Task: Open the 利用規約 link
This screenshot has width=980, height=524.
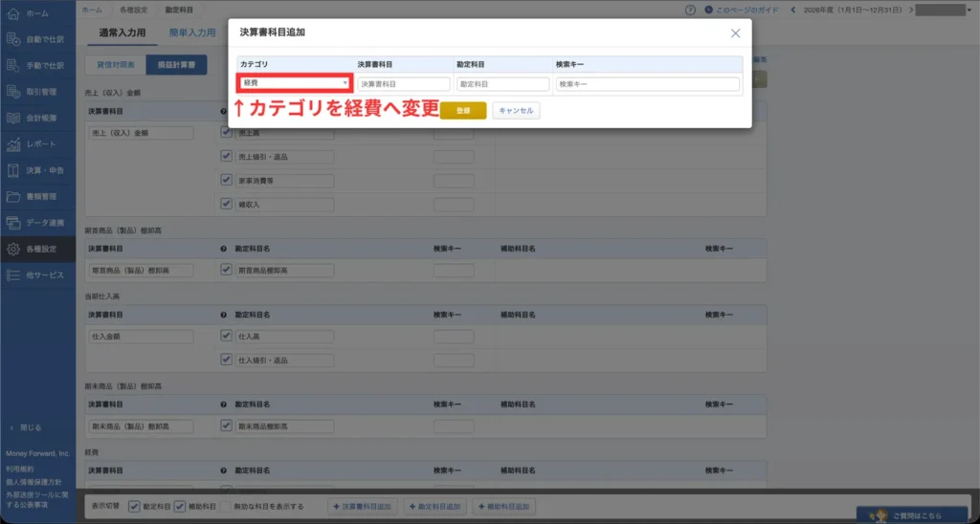Action: click(20, 469)
